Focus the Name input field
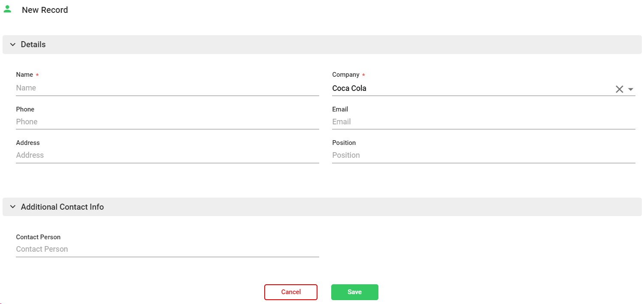Screen dimensions: 644x304 [167, 88]
